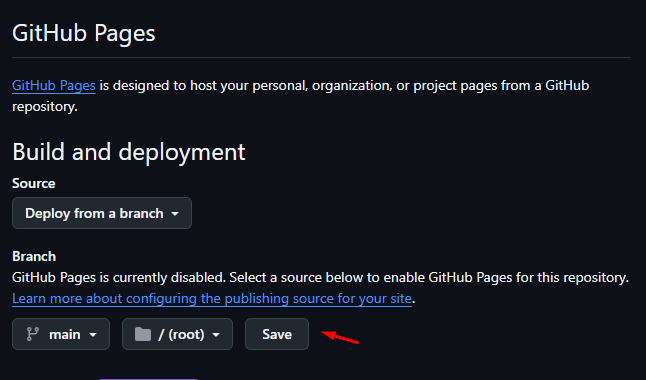Open the / (root) folder dropdown
This screenshot has width=646, height=380.
click(177, 334)
